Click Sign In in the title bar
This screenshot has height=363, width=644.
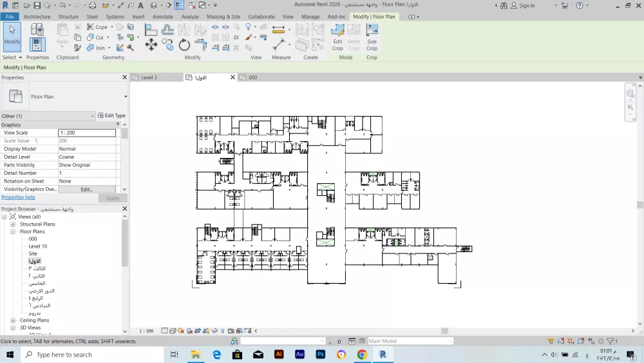(x=522, y=5)
